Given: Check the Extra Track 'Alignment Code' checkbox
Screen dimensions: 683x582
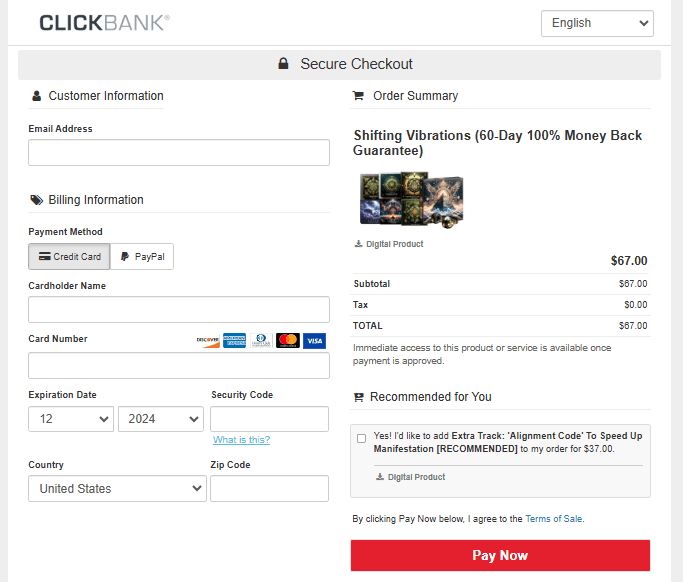Looking at the screenshot, I should tap(361, 438).
